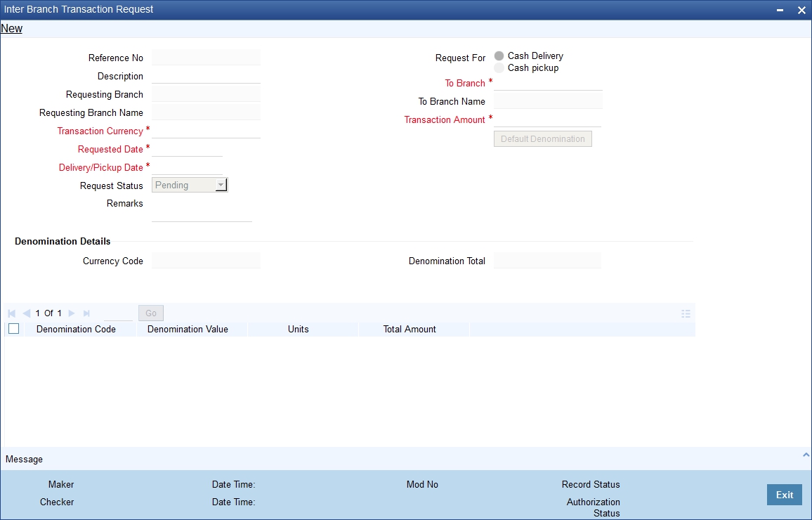This screenshot has height=520, width=812.
Task: Click the '1 Of 1' page indicator
Action: (x=48, y=313)
